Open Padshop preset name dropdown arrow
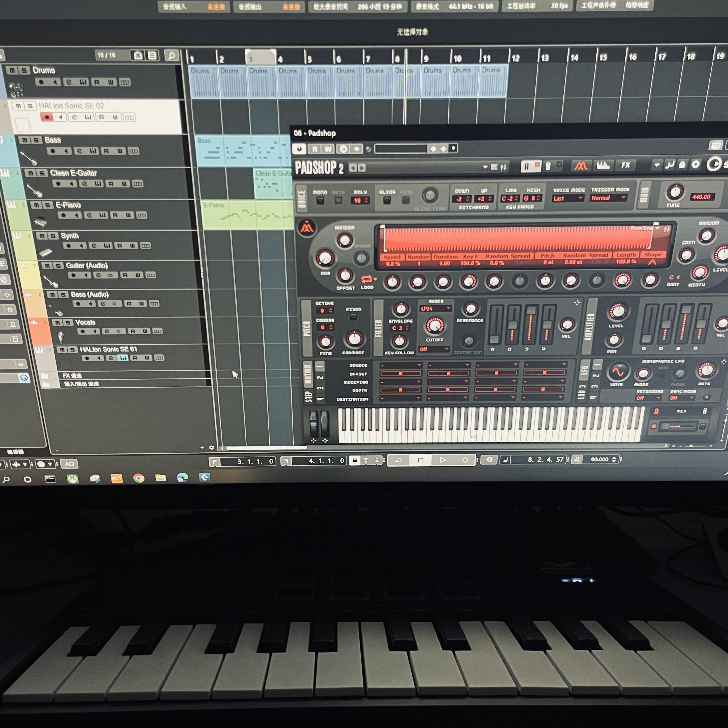The width and height of the screenshot is (728, 728). pos(485,167)
